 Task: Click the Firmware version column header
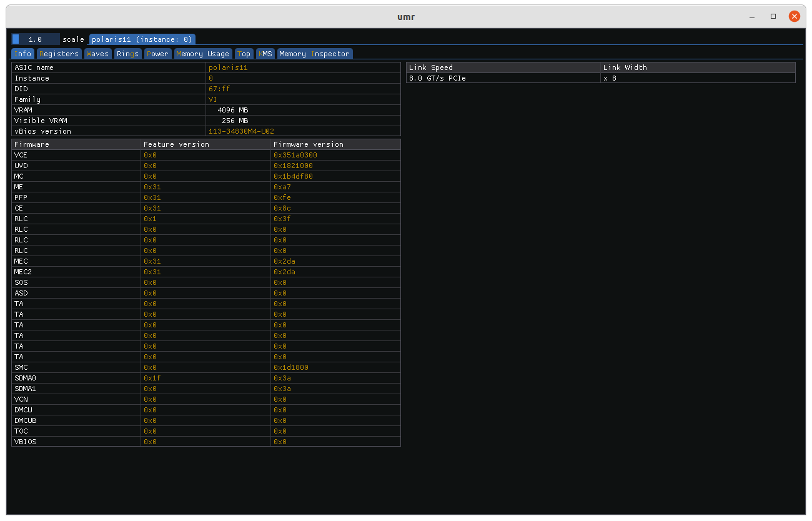(335, 144)
